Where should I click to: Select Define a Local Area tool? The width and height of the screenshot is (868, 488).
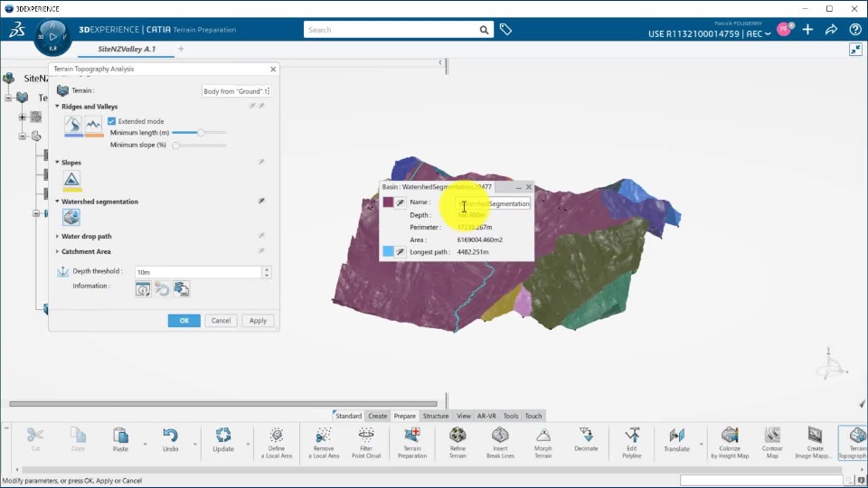[277, 443]
